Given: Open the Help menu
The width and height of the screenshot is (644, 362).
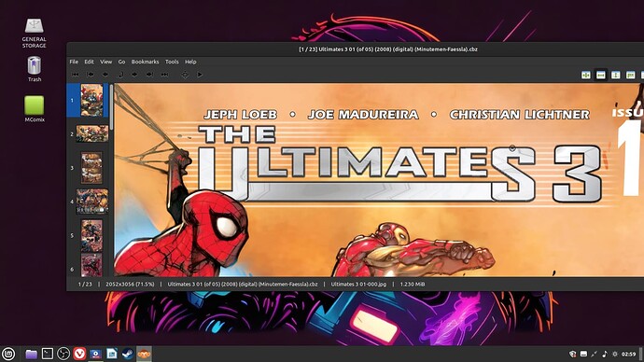Looking at the screenshot, I should pyautogui.click(x=190, y=62).
